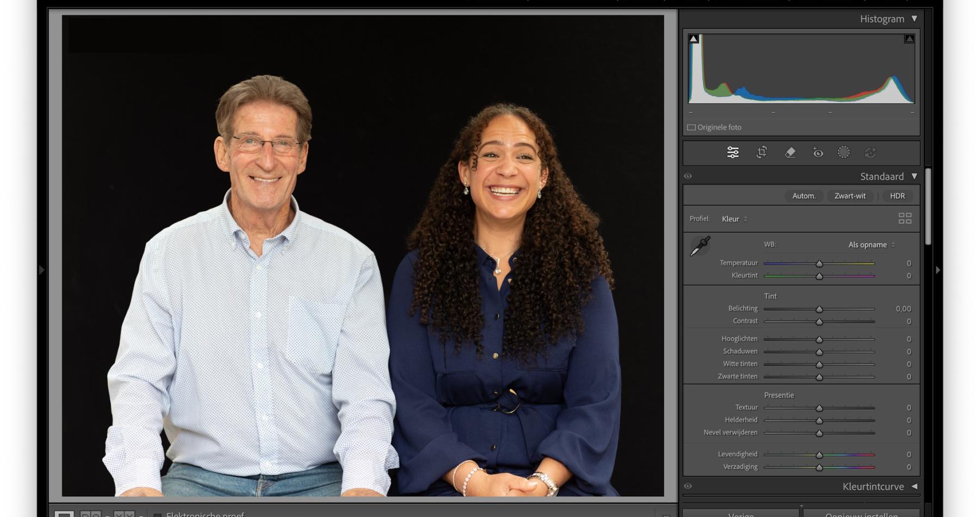
Task: Click the Nevel verwijderen slider handle
Action: tap(819, 433)
